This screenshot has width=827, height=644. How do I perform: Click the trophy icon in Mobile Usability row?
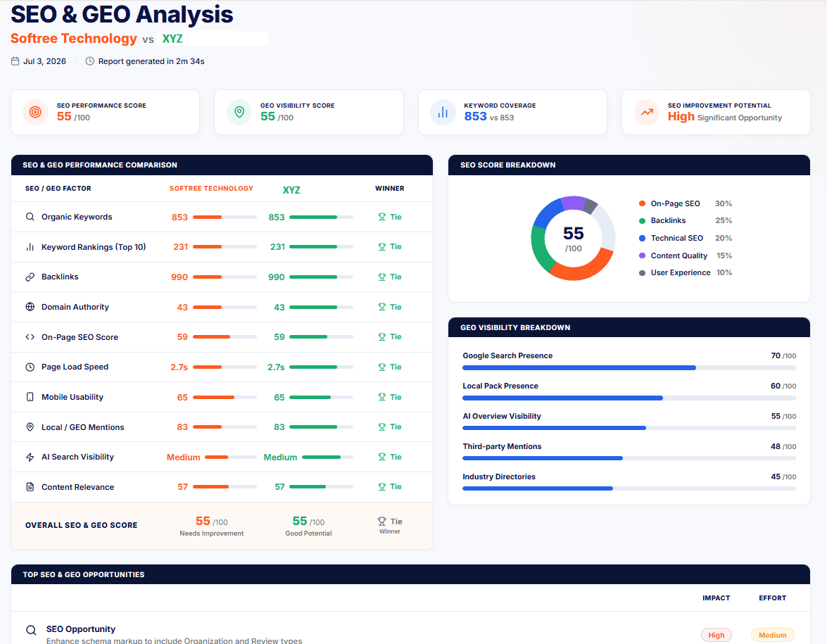(382, 397)
